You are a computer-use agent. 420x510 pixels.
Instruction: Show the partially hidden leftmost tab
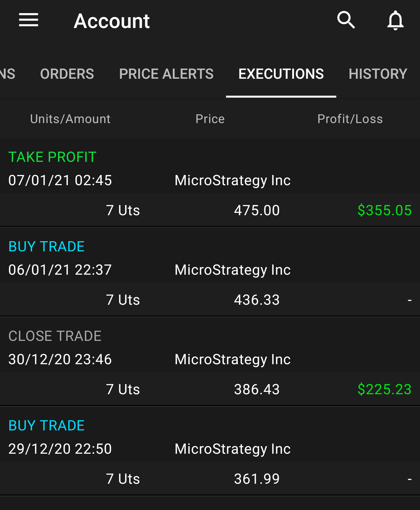tap(8, 74)
